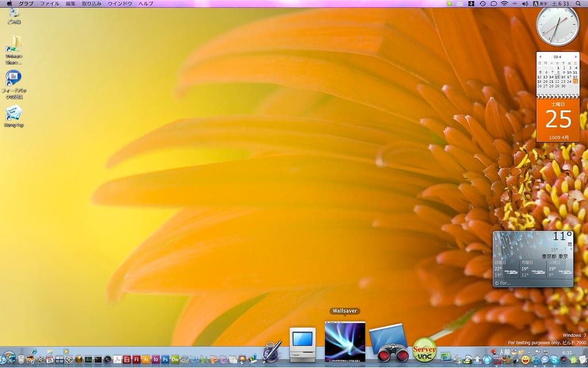Screen dimensions: 588x368
Task: Open the input source 英字 menu
Action: coord(540,3)
